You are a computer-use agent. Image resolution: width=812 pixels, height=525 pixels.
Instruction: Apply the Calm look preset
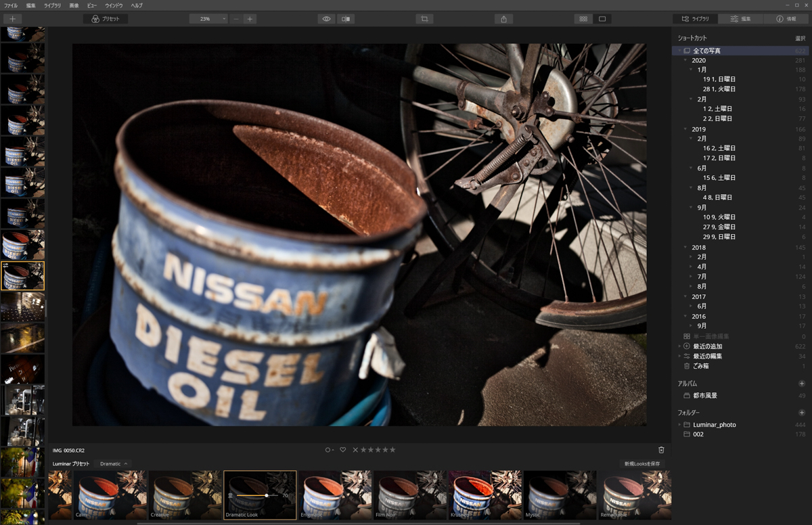pyautogui.click(x=110, y=495)
